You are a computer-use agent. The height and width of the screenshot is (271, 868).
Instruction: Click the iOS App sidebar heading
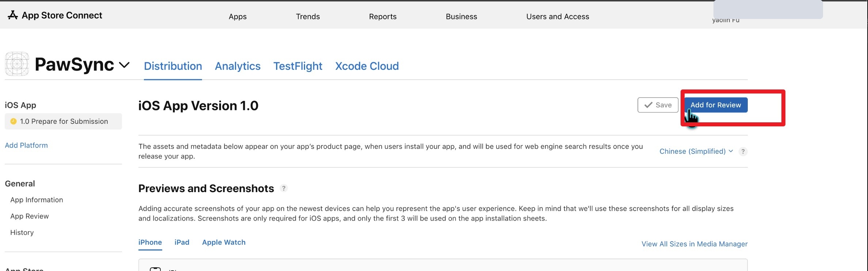[20, 105]
